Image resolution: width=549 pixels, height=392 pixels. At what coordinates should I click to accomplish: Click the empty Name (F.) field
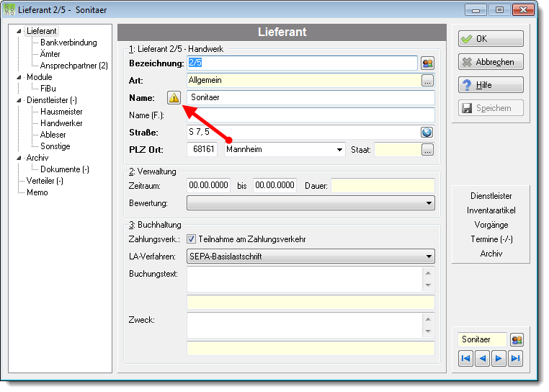[x=311, y=115]
